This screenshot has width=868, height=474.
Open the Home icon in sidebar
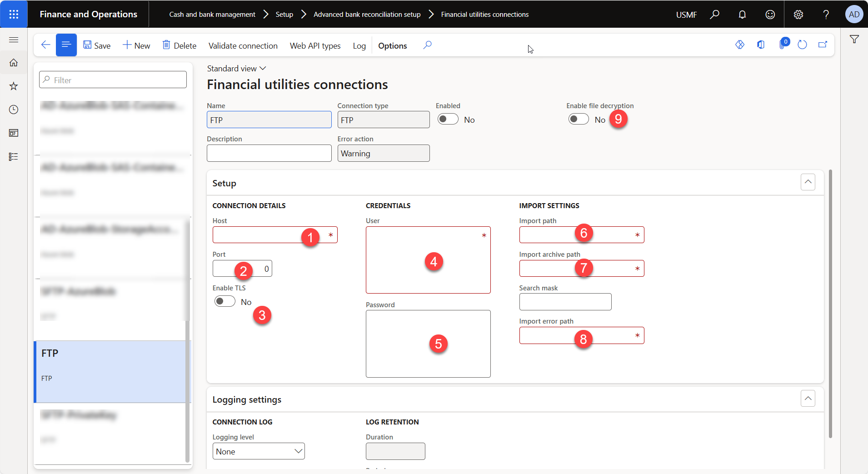coord(14,63)
